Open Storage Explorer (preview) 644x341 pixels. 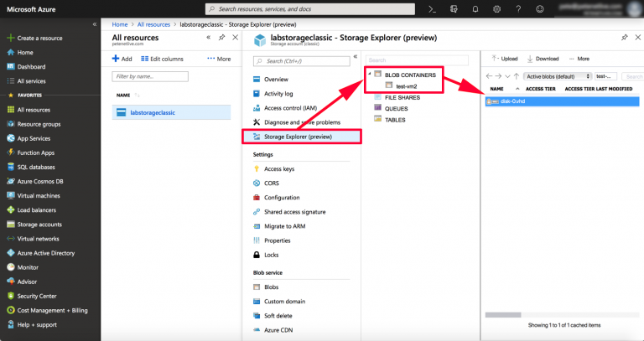click(302, 137)
